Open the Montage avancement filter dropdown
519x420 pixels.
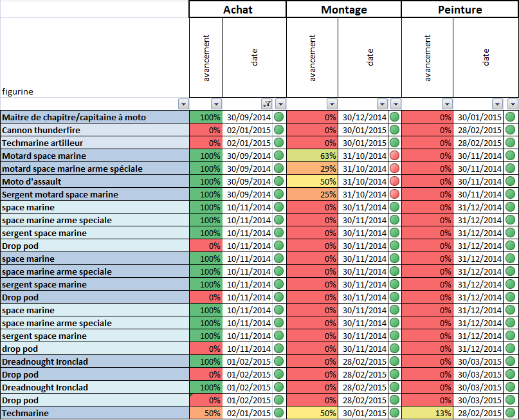tap(332, 104)
